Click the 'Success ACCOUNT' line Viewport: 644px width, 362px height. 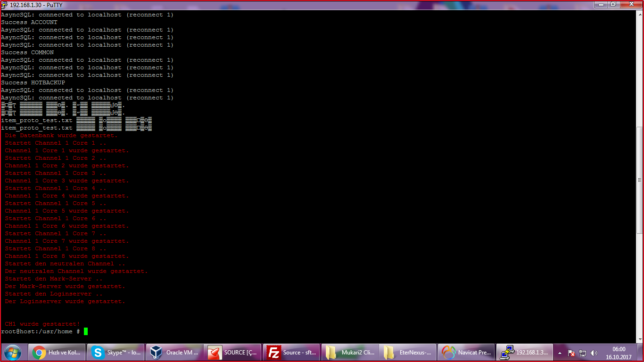point(29,22)
